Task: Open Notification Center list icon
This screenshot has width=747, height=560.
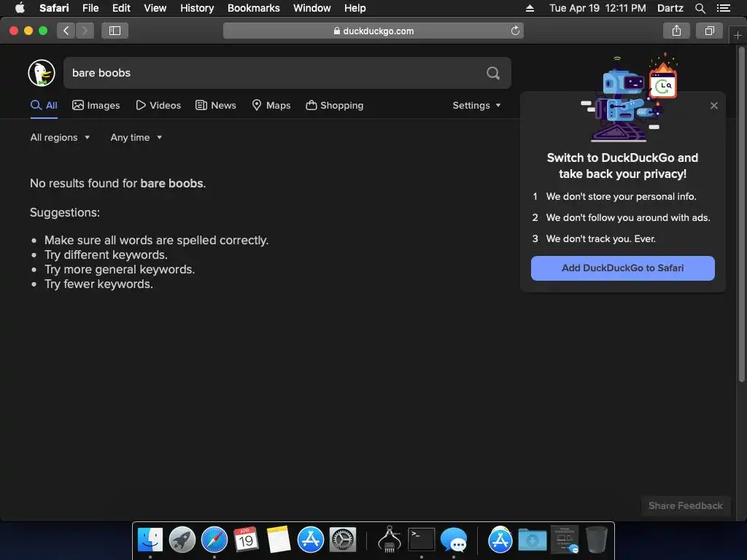Action: pyautogui.click(x=723, y=8)
